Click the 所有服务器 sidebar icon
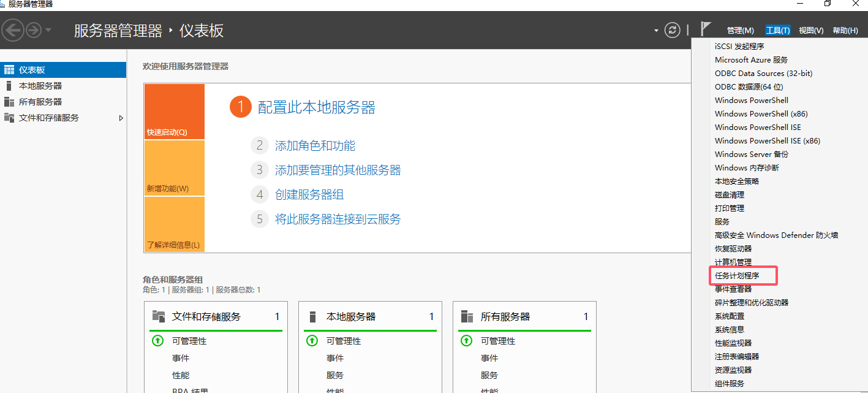 pyautogui.click(x=9, y=102)
